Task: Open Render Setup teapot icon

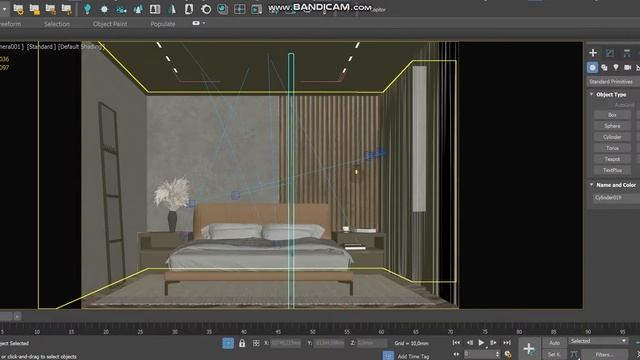Action: point(18,9)
